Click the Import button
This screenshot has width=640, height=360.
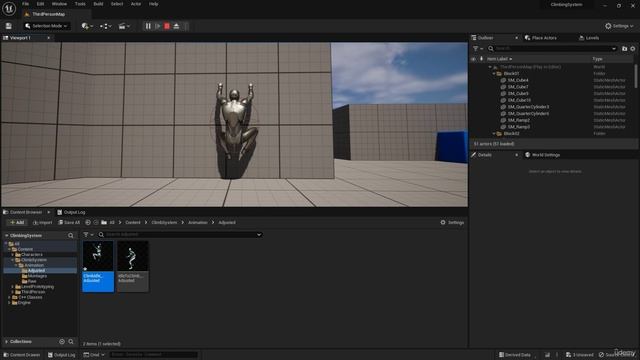coord(42,223)
